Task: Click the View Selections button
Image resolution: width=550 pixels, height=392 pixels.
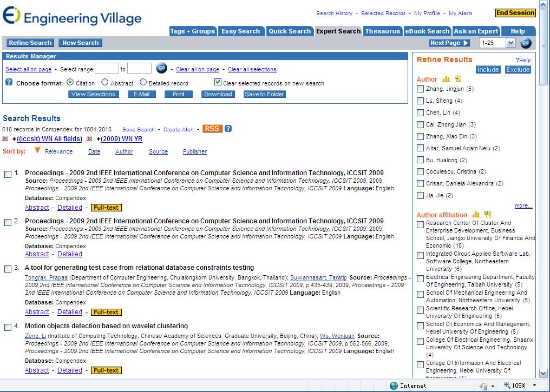Action: tap(93, 94)
